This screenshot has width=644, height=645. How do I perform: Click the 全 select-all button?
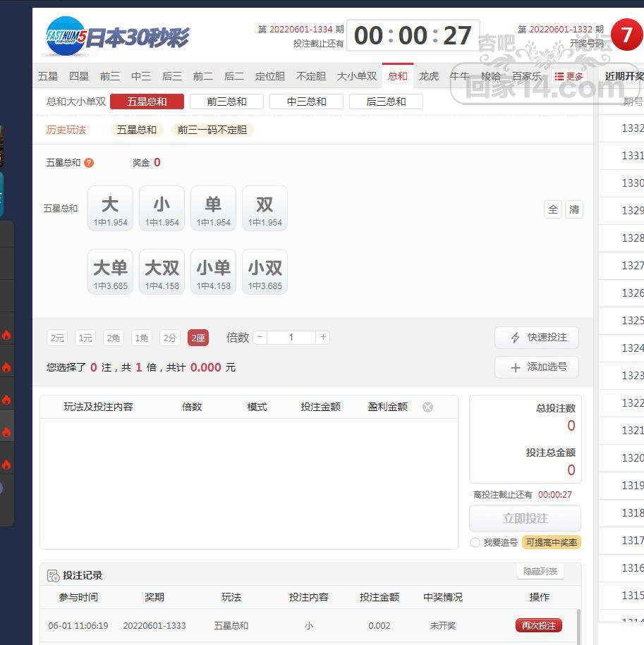[x=553, y=209]
